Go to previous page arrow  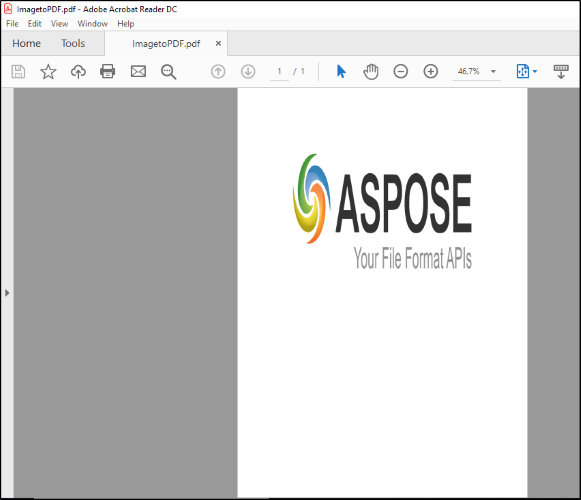click(x=218, y=71)
